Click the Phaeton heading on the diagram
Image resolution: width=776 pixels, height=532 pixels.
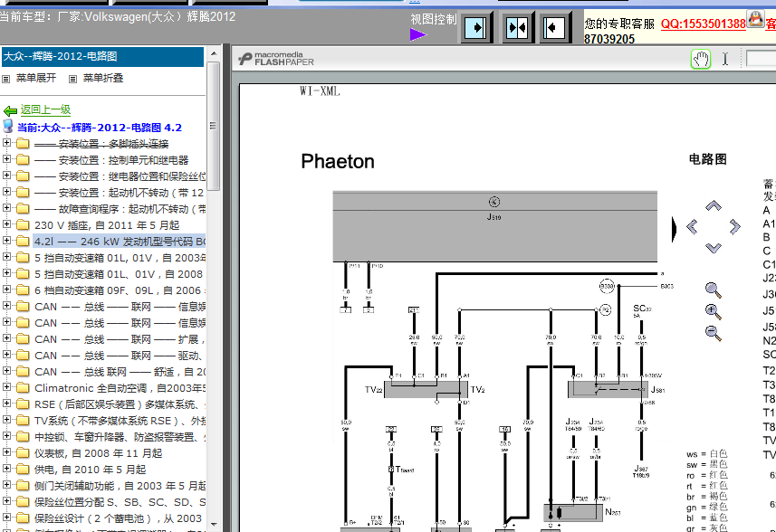tap(338, 162)
